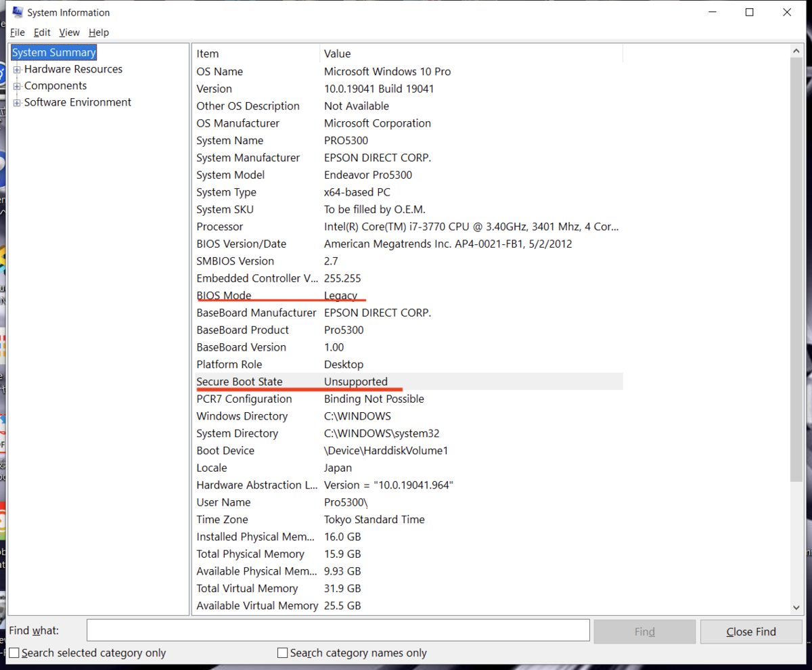The width and height of the screenshot is (812, 670).
Task: Click the vertical scrollbar thumb
Action: [796, 271]
